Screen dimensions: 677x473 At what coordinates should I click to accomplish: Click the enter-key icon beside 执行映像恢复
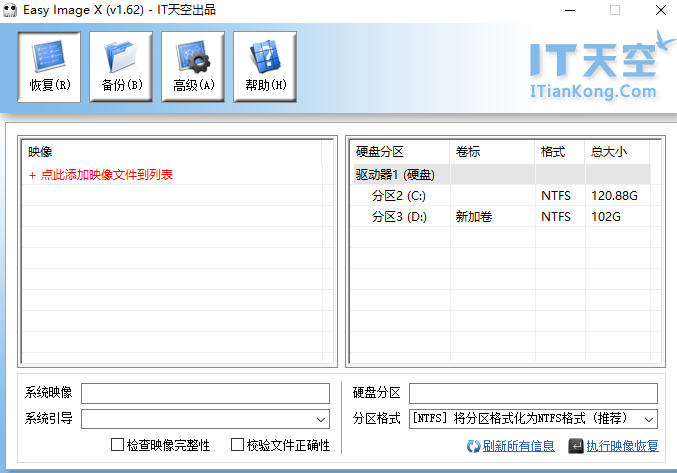pyautogui.click(x=576, y=446)
